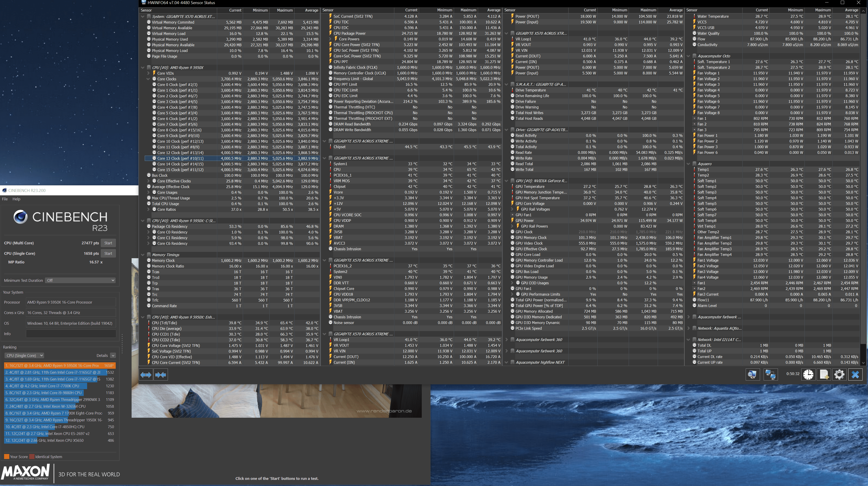Expand the Network: Aquantia AQtio group
This screenshot has width=868, height=486.
[x=688, y=328]
